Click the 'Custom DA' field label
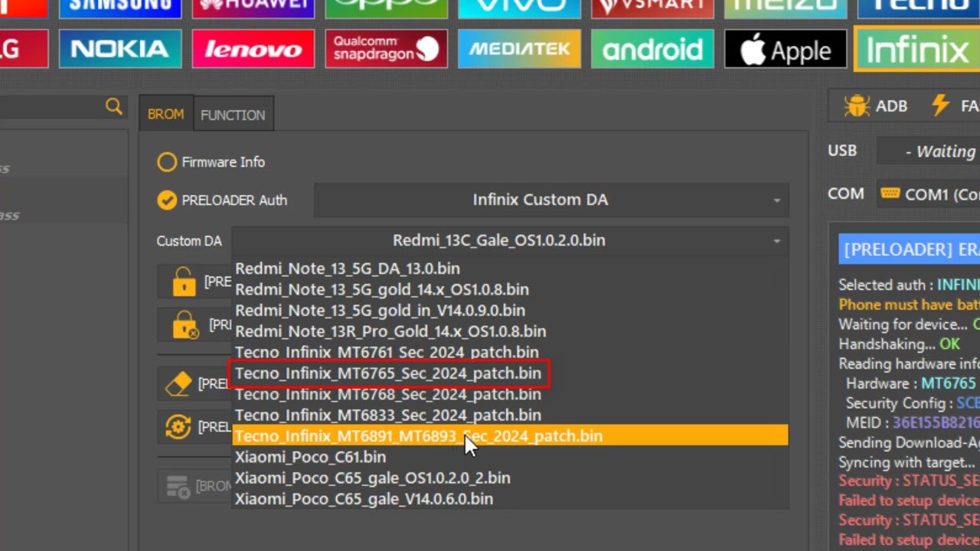Image resolution: width=980 pixels, height=551 pixels. 189,241
